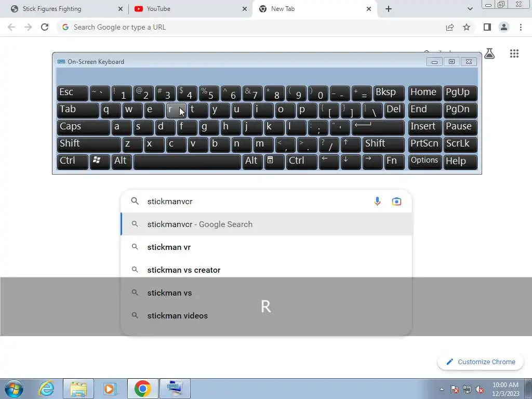532x399 pixels.
Task: Choose 'stickman videos' suggestion
Action: tap(267, 315)
